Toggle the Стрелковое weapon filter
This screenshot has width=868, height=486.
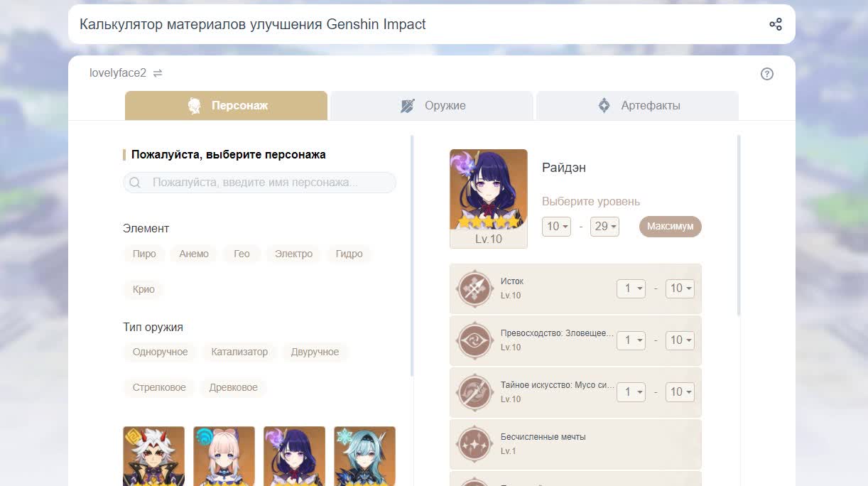point(159,387)
